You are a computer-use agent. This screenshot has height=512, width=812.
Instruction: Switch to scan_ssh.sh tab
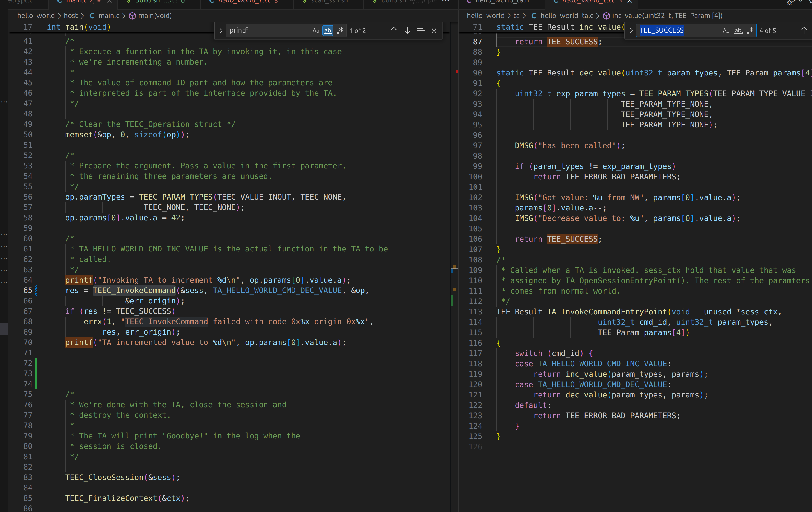329,2
